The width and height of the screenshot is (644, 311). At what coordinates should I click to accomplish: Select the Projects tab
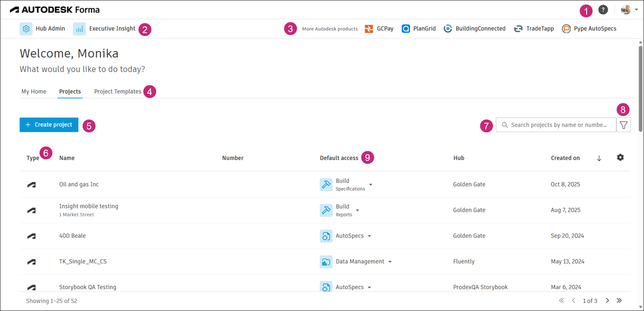click(x=70, y=92)
